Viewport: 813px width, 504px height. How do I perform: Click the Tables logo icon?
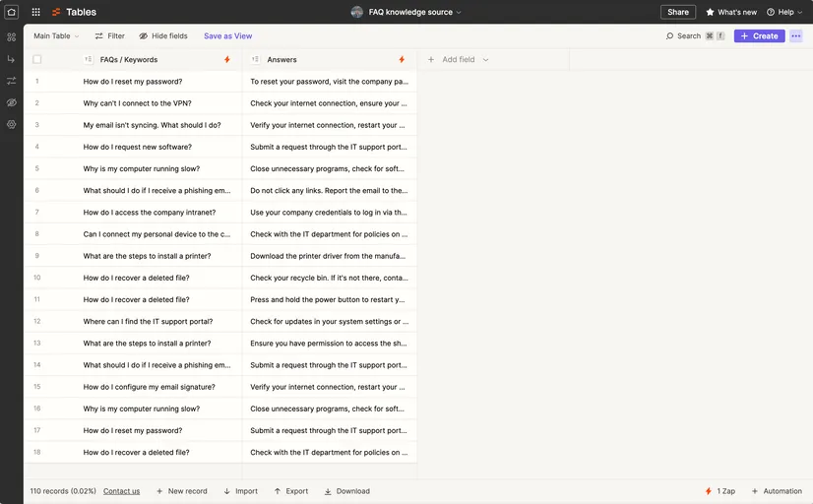point(56,12)
